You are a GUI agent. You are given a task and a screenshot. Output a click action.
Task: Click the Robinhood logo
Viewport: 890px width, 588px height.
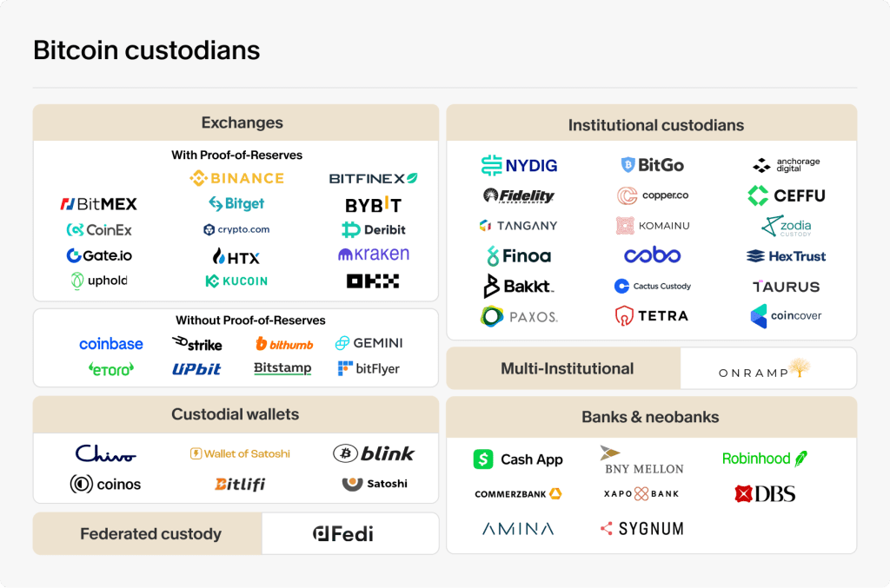[765, 458]
